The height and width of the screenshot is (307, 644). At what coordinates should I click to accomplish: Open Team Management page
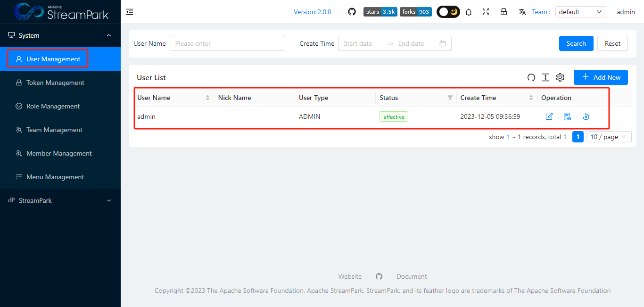coord(60,130)
